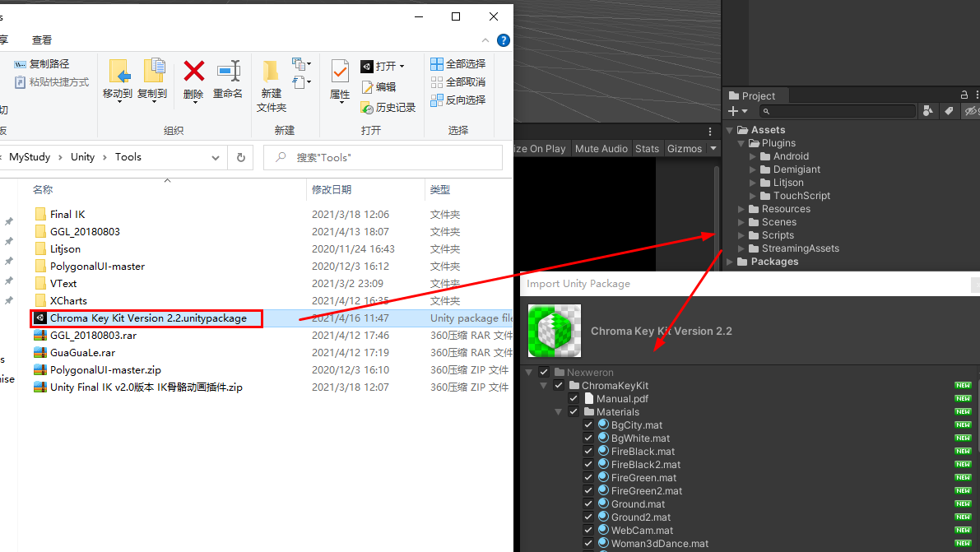Switch to the Unity Project tab
This screenshot has width=980, height=552.
click(x=752, y=95)
